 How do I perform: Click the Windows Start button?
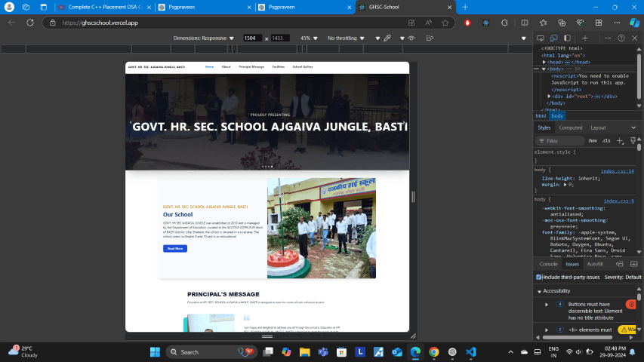click(155, 351)
